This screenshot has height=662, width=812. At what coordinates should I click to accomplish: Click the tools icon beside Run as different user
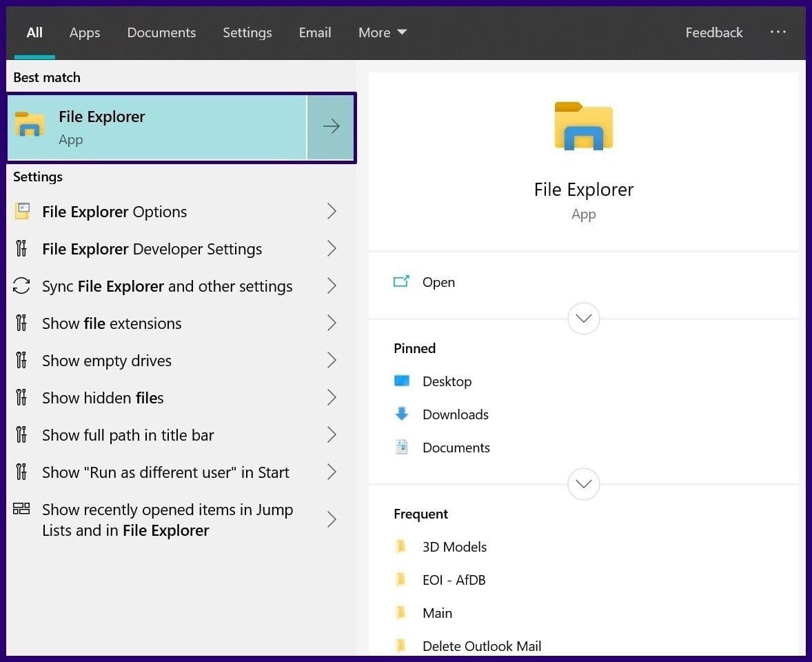tap(21, 472)
